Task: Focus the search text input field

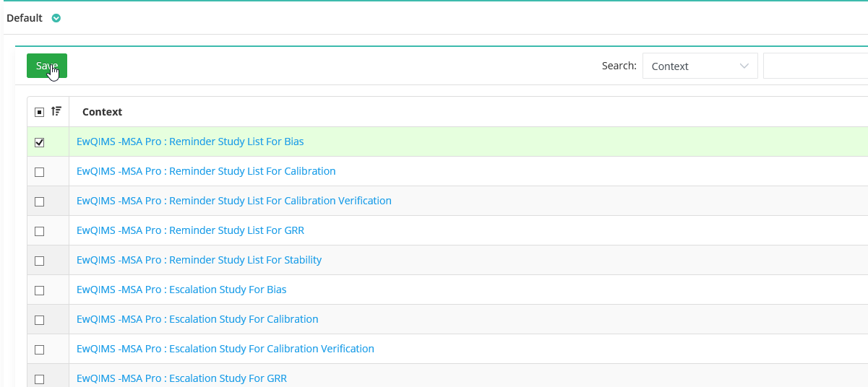Action: point(815,66)
